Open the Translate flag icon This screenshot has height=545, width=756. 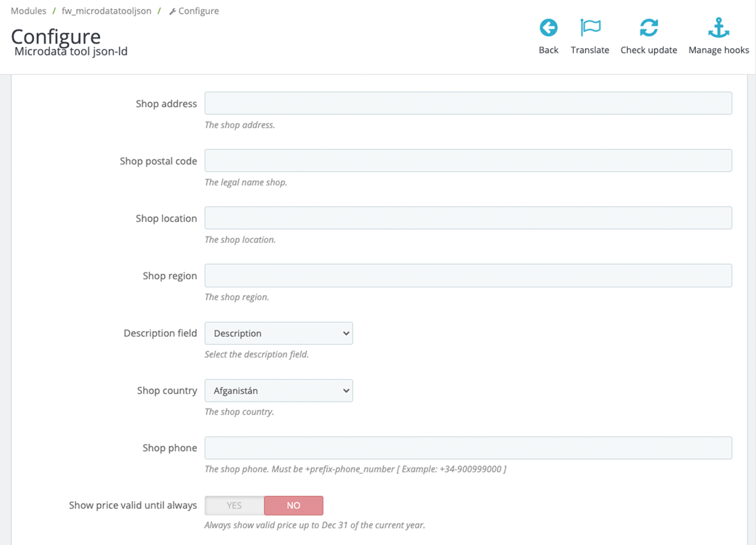590,27
